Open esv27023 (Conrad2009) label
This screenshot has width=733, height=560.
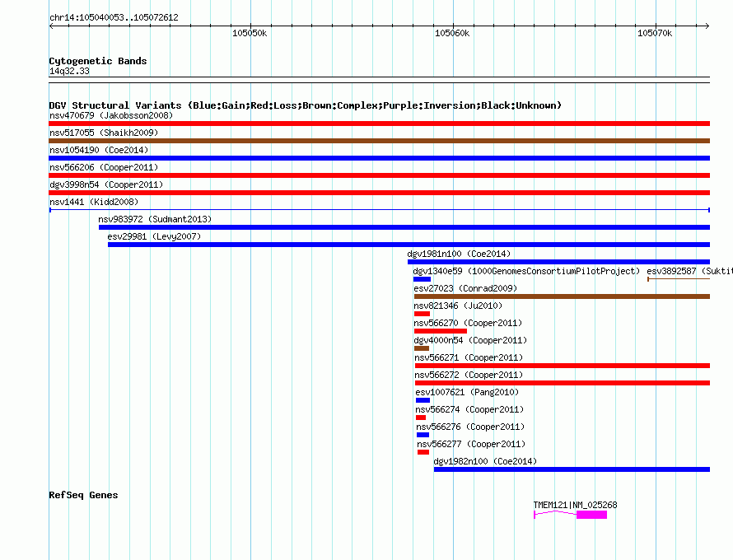465,288
